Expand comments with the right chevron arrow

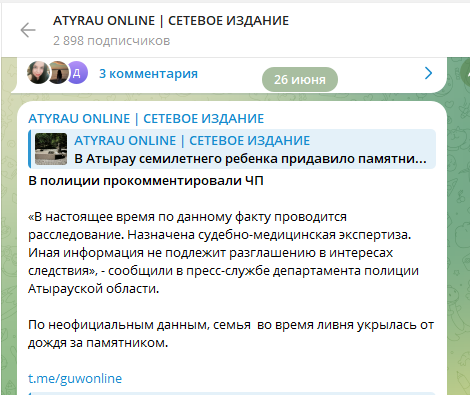(x=428, y=73)
